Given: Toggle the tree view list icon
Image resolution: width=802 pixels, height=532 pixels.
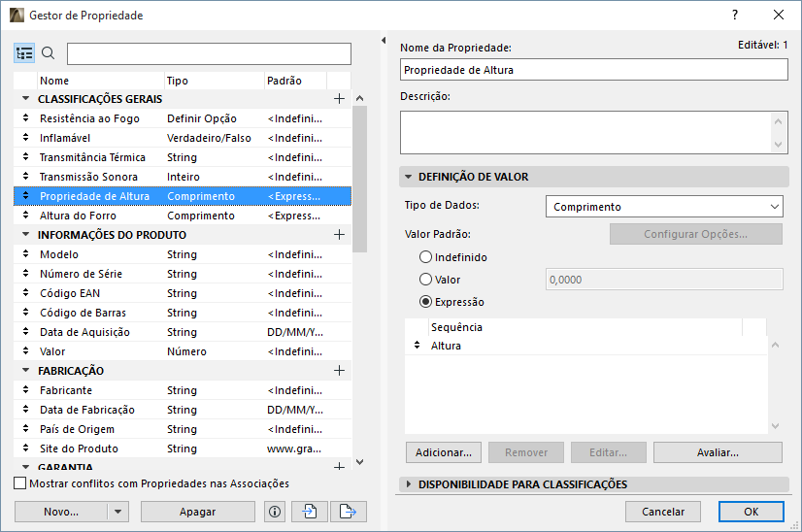Looking at the screenshot, I should click(24, 53).
